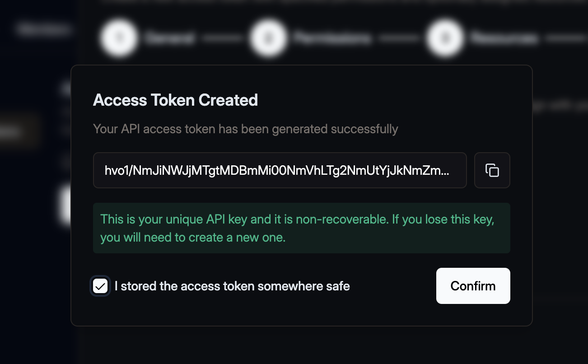Click the progress connector after the Permissions step
The image size is (588, 364).
pyautogui.click(x=399, y=38)
